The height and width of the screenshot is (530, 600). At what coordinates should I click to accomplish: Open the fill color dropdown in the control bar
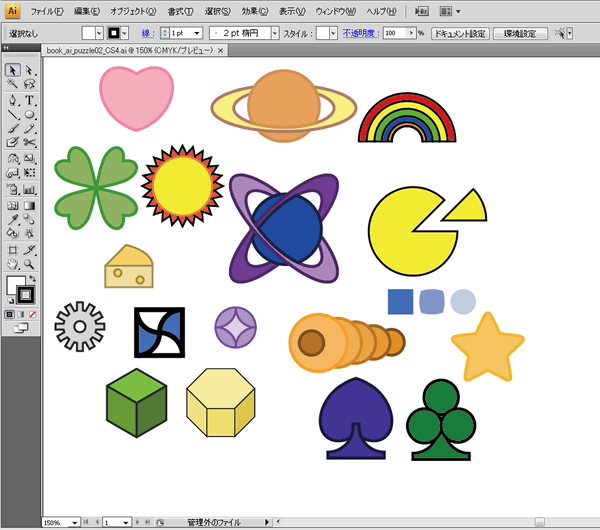click(x=99, y=33)
